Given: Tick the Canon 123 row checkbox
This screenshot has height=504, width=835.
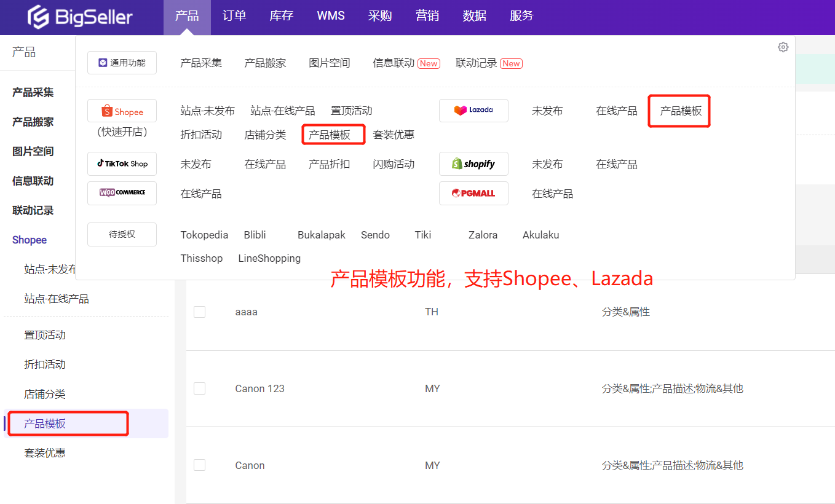Looking at the screenshot, I should click(x=199, y=388).
